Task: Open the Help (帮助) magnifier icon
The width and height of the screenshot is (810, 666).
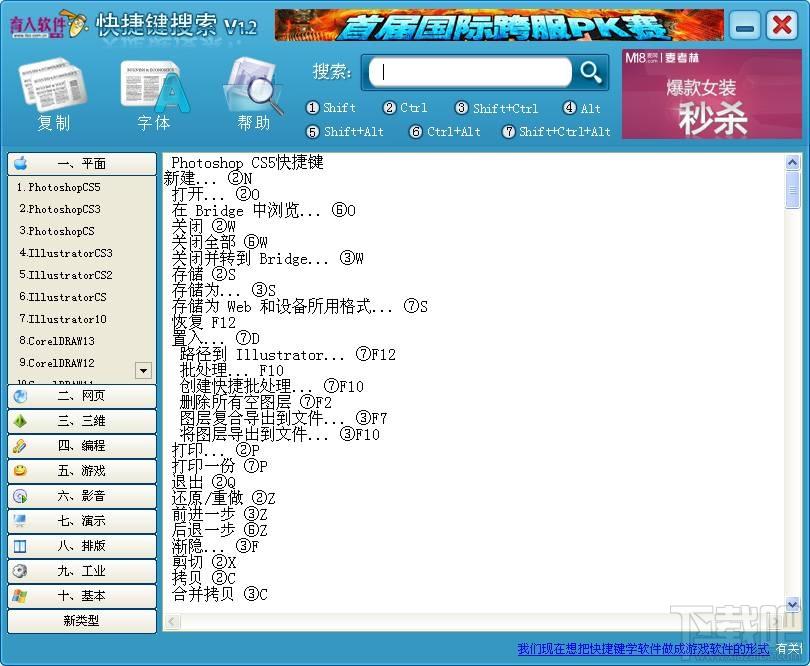Action: [x=254, y=86]
